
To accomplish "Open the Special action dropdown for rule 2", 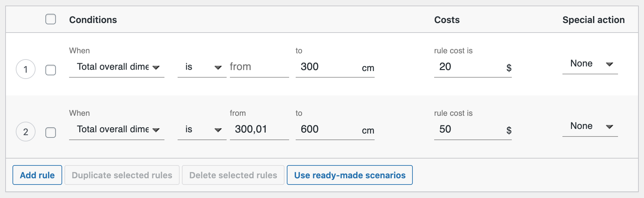I will tap(590, 126).
